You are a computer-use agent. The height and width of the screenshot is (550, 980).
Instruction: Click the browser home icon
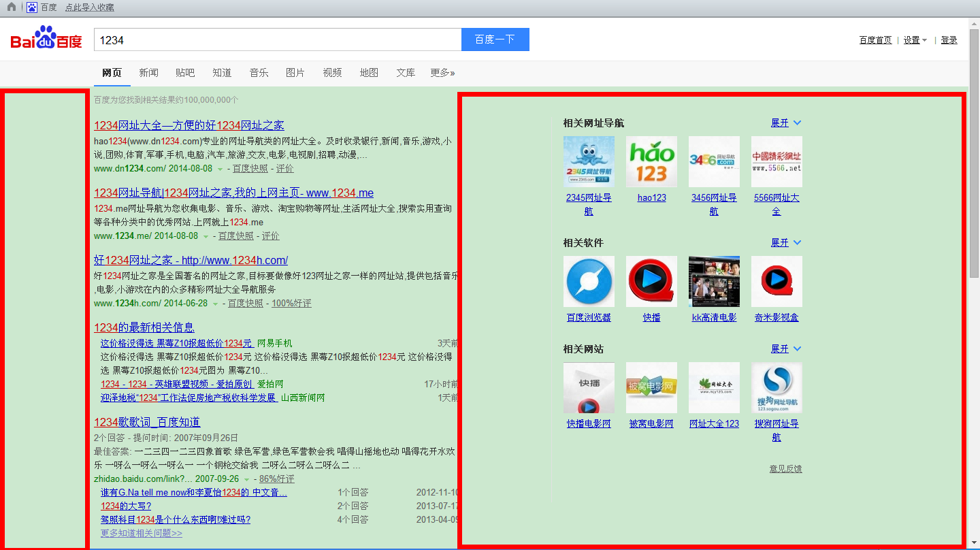(12, 7)
